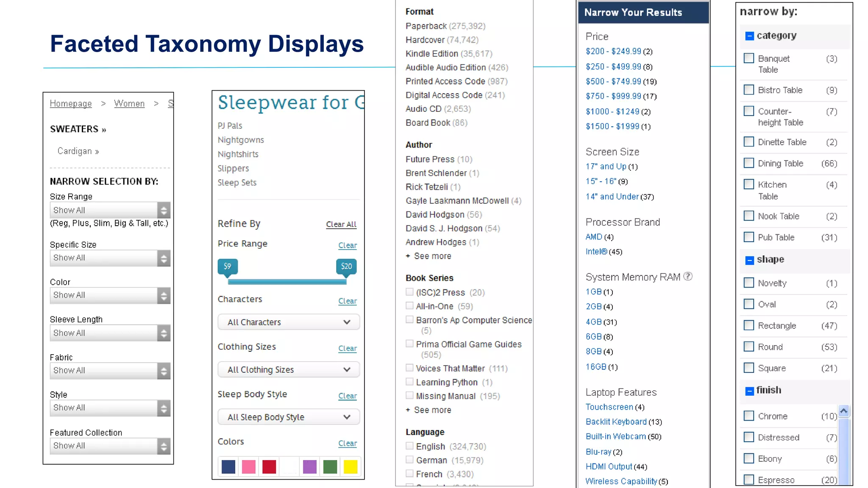Select the navy blue color swatch

point(228,466)
